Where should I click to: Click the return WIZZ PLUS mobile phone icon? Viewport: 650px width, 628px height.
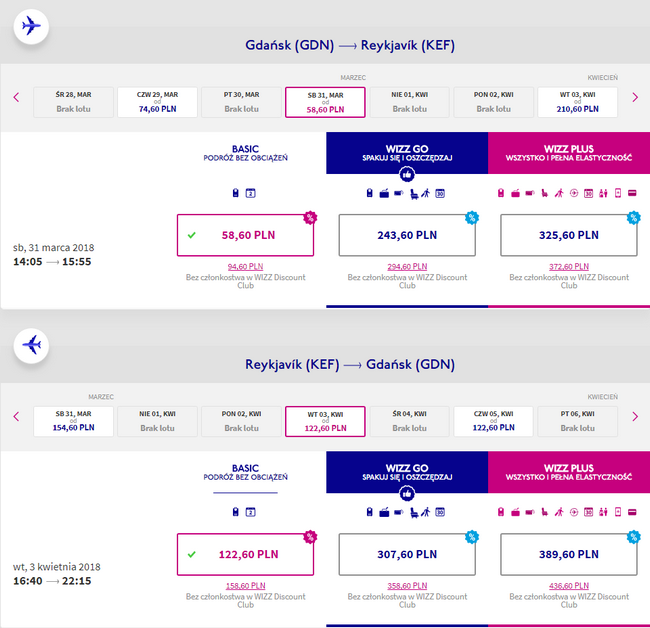coord(618,512)
